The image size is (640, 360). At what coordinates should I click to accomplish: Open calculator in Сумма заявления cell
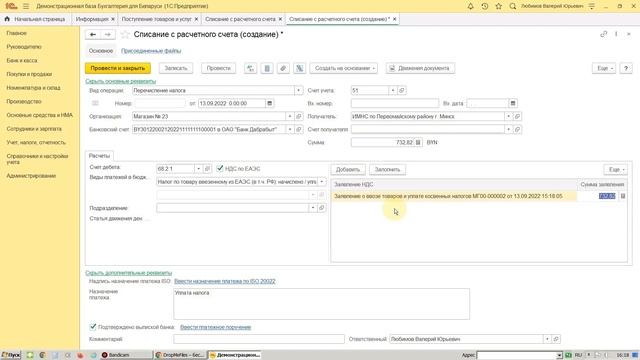pos(623,196)
